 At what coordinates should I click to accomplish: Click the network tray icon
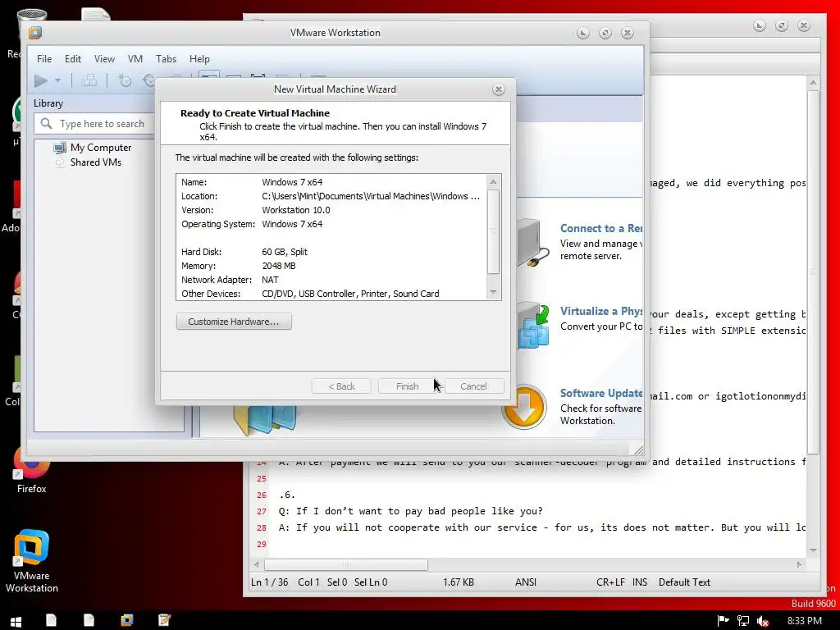coord(743,621)
